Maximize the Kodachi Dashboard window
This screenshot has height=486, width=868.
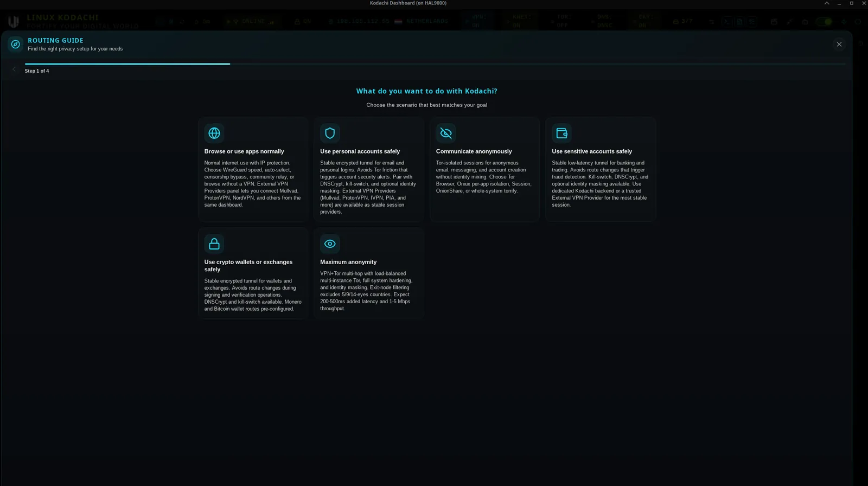click(851, 3)
